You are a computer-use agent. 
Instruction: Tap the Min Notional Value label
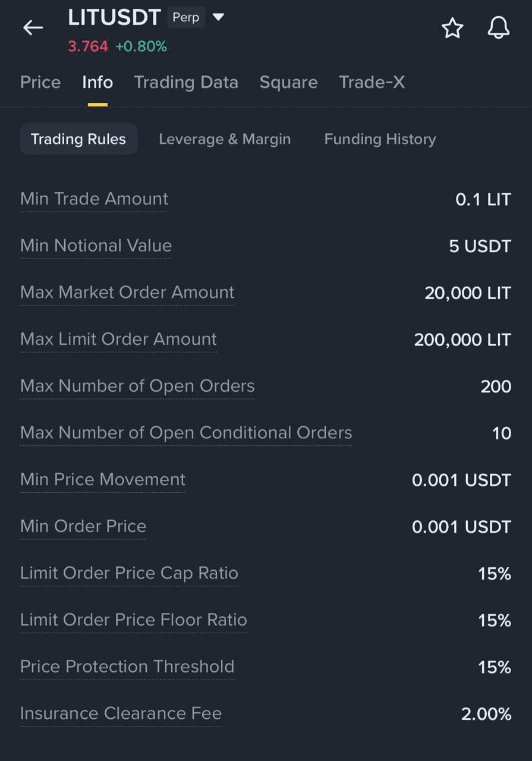coord(96,246)
